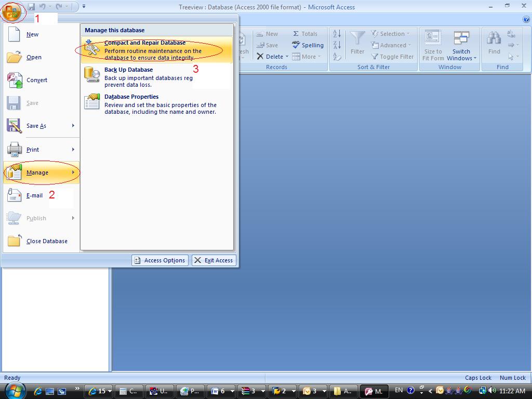
Task: Click Caps Lock status bar indicator
Action: [478, 378]
